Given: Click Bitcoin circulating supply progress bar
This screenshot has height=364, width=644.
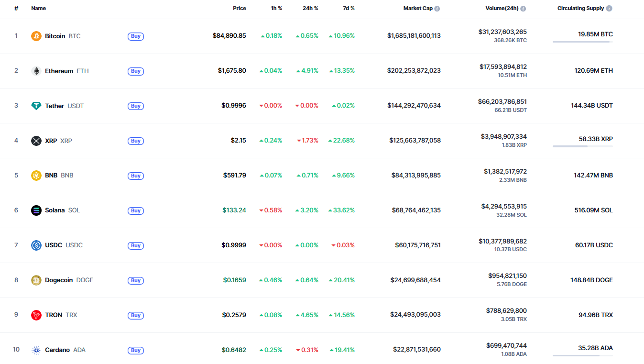Looking at the screenshot, I should pyautogui.click(x=582, y=42).
